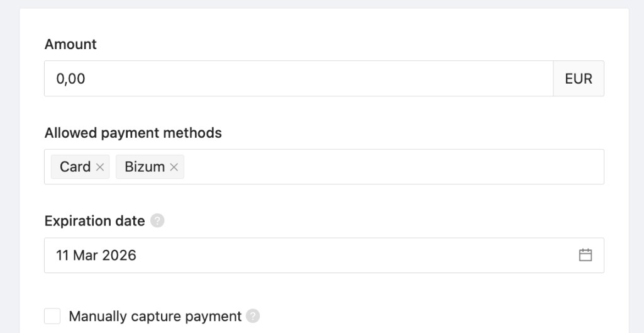This screenshot has height=333, width=644.
Task: Click the help icon beside Expiration date
Action: tap(158, 221)
